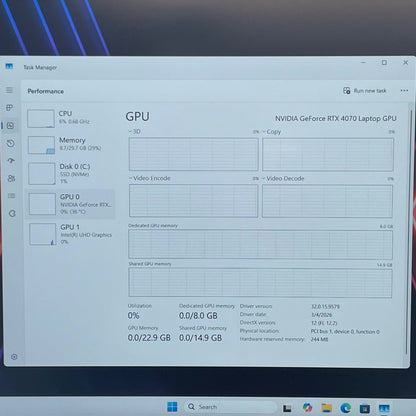Click the Shared GPU memory graph
416x416 pixels.
click(260, 282)
